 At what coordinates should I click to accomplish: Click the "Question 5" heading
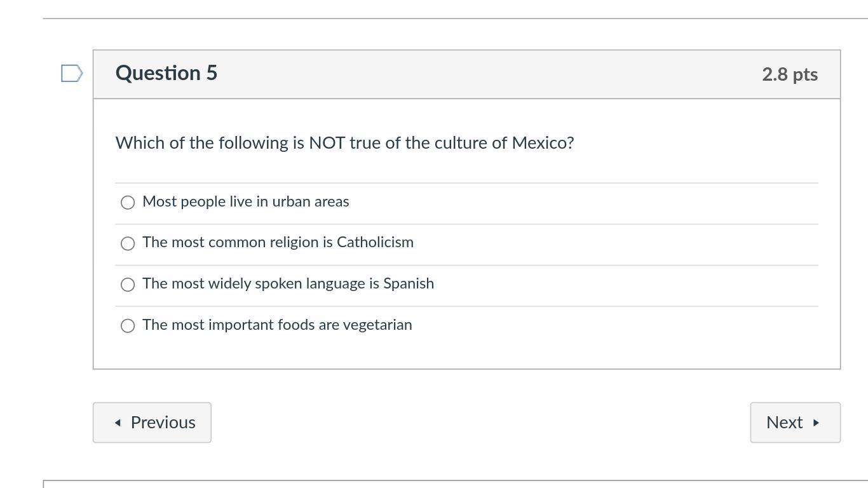(x=166, y=73)
